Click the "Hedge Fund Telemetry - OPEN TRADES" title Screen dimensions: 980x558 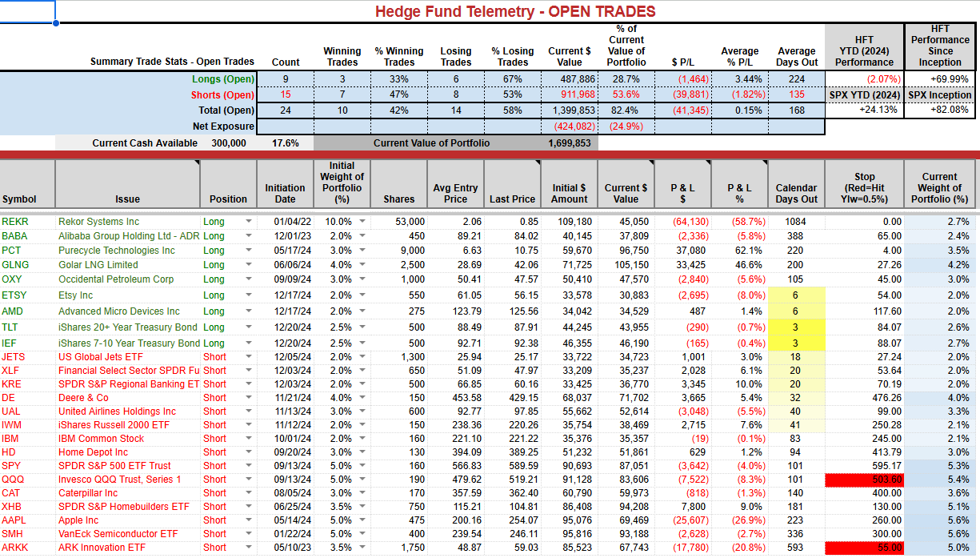click(x=515, y=11)
